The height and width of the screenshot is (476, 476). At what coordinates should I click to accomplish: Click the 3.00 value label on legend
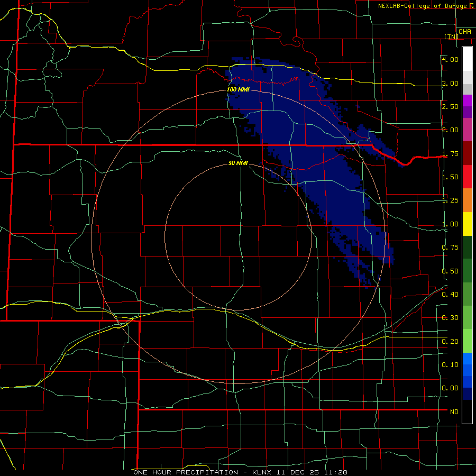click(x=450, y=83)
